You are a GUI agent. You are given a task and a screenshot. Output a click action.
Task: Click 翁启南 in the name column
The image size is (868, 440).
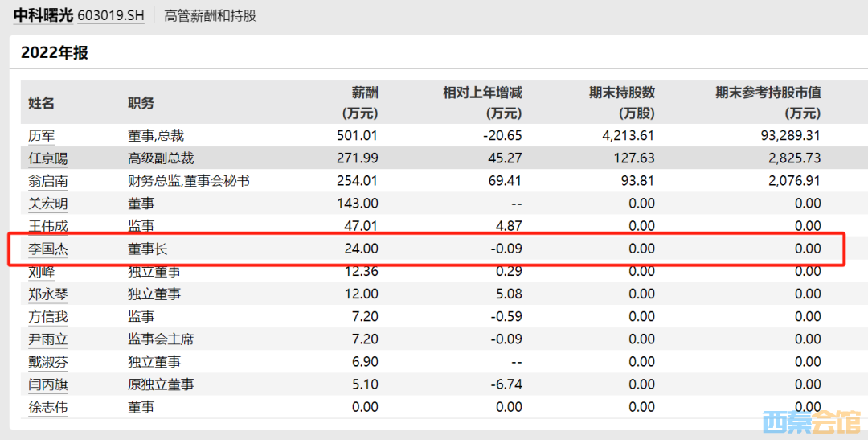tap(48, 181)
